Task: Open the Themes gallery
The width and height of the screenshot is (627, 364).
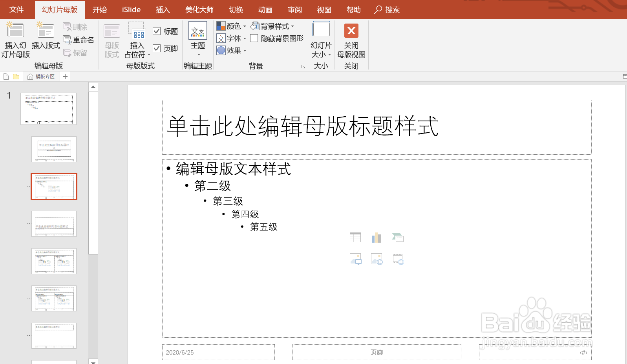Action: point(198,38)
